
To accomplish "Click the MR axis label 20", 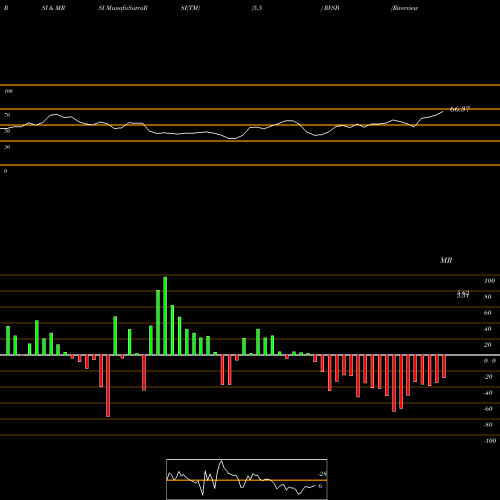I will pyautogui.click(x=488, y=345).
